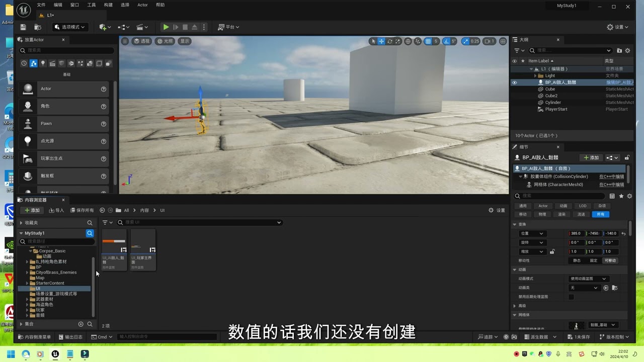Screen dimensions: 644x362
Task: Set mobility to 静态
Action: pyautogui.click(x=577, y=260)
